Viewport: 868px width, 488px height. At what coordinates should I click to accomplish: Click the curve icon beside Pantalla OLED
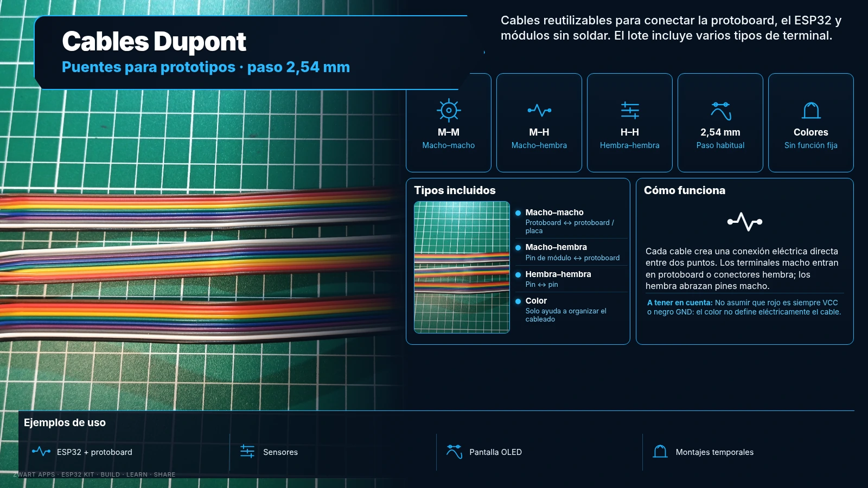(x=454, y=451)
